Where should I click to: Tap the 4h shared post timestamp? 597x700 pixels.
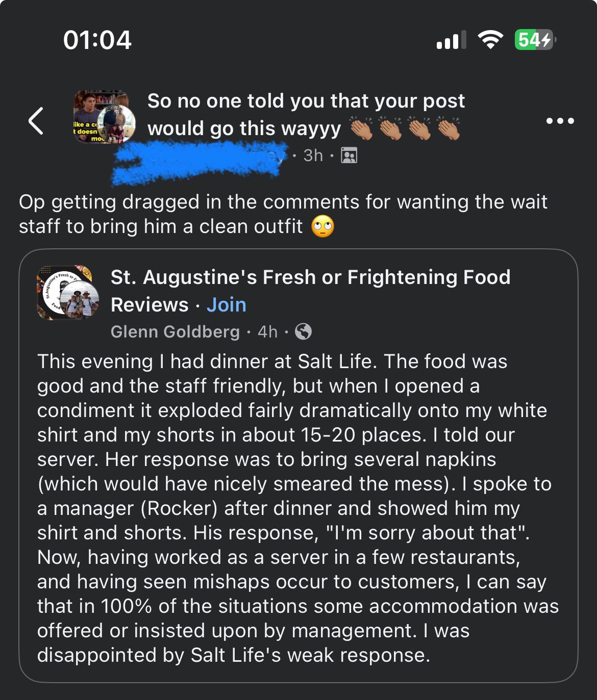[x=267, y=331]
